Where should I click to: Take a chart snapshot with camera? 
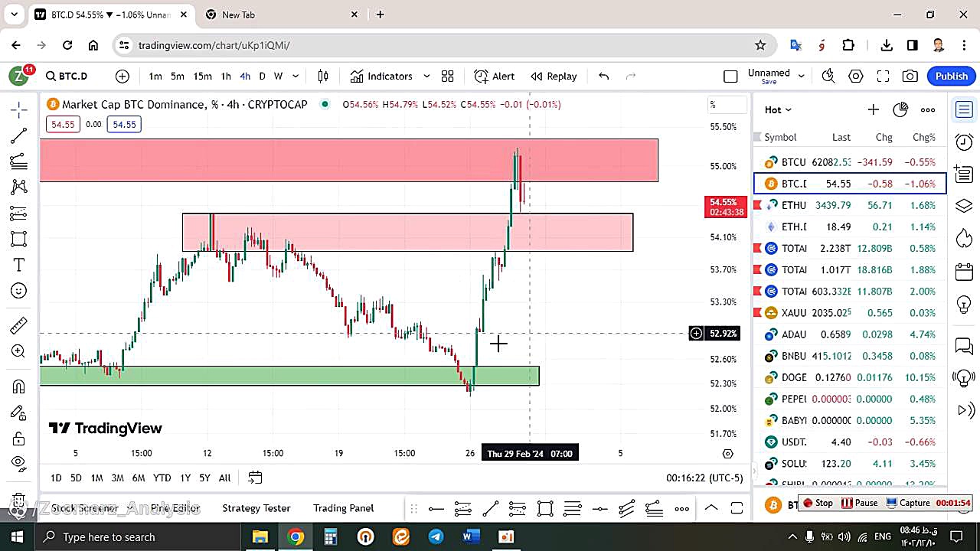click(x=910, y=76)
